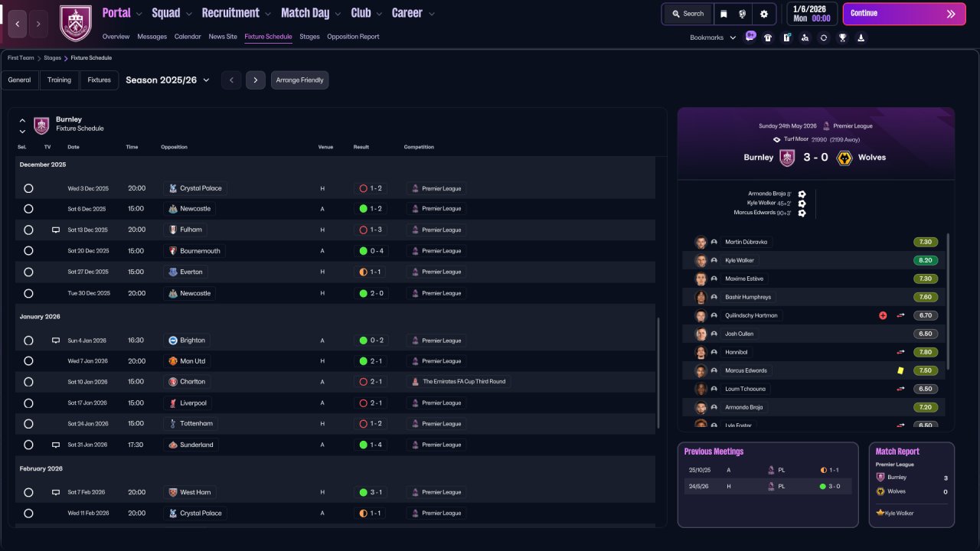Expand the Squad menu dropdown
Screen dimensions: 980x551
tap(188, 14)
